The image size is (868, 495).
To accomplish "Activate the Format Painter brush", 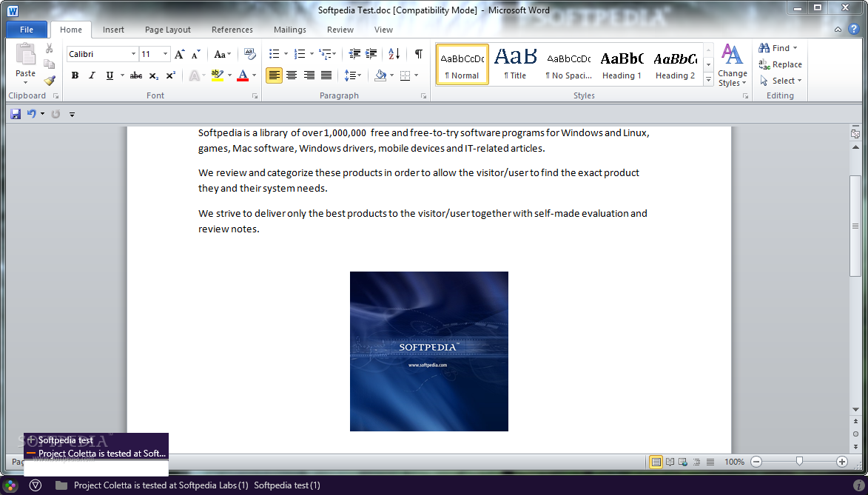I will [50, 81].
